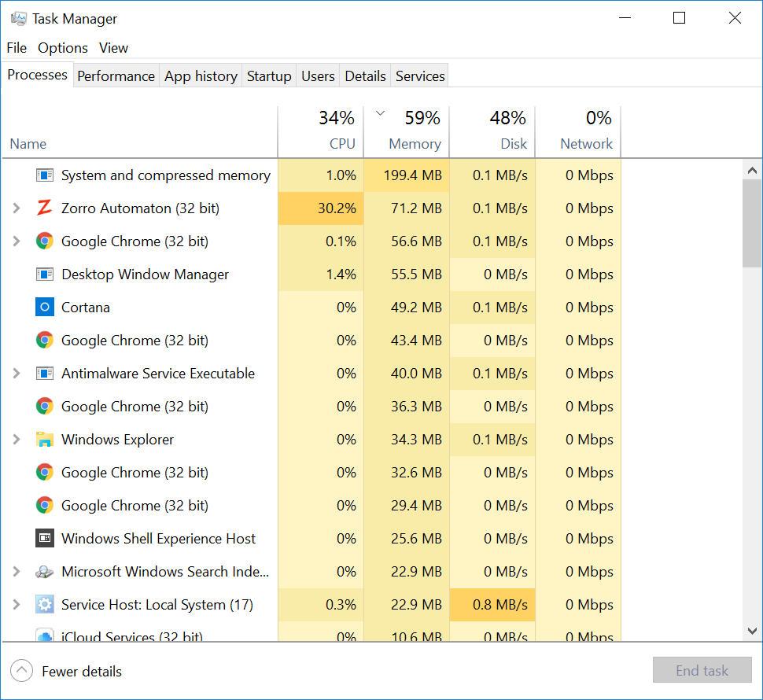Click the System and compressed memory icon
763x700 pixels.
click(45, 175)
